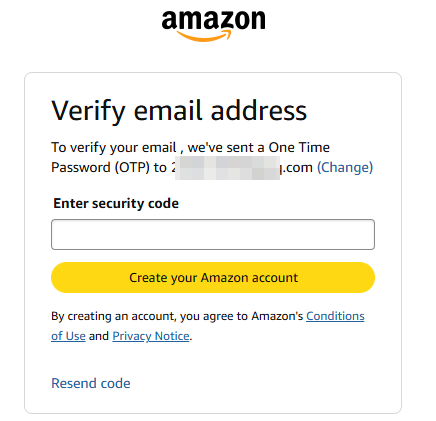
Task: Click the orange smile arrow under Amazon wordmark
Action: [203, 36]
